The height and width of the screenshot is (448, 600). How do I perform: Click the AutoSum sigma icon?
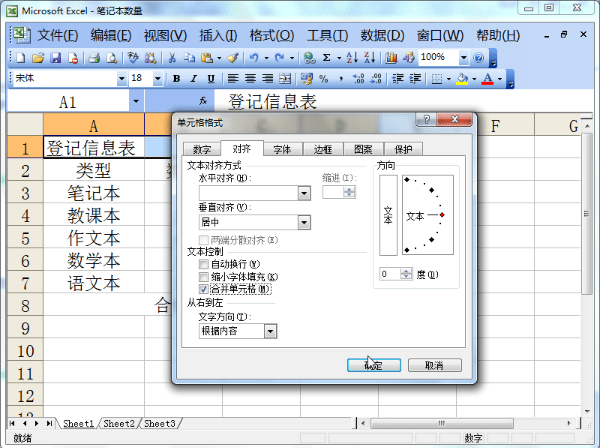click(x=327, y=58)
